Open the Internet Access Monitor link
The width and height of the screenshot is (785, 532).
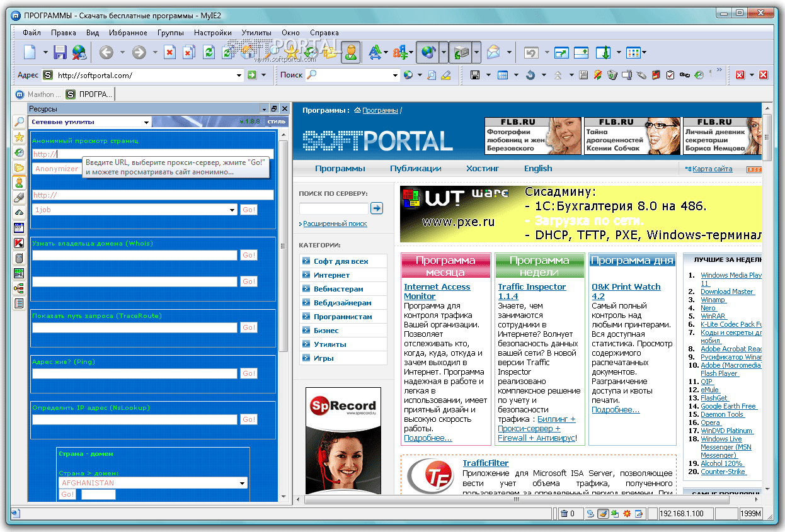tap(437, 291)
